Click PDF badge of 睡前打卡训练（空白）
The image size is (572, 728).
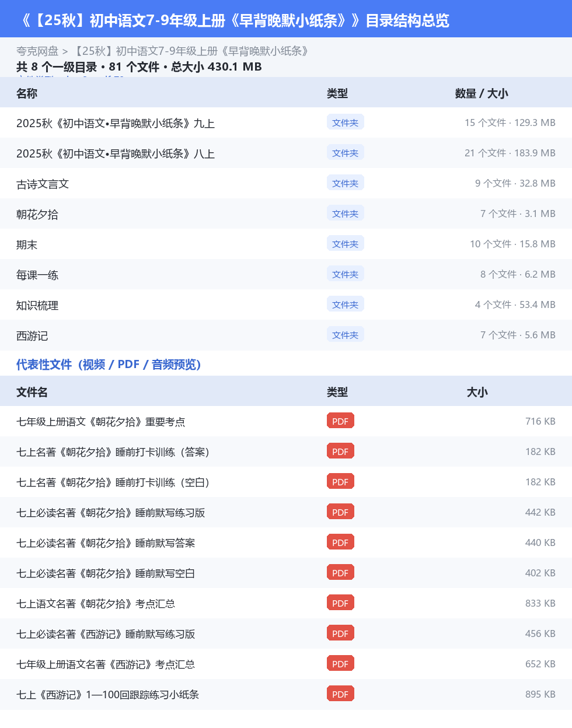point(340,481)
